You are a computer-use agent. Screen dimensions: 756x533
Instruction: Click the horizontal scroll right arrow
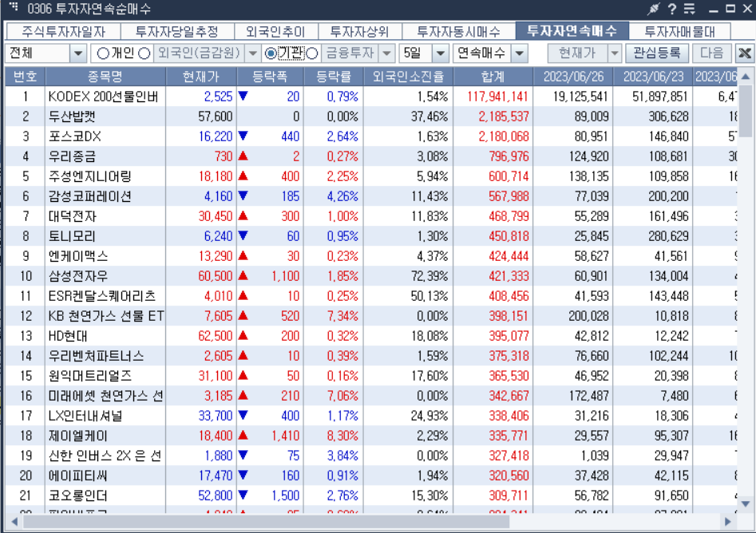[x=727, y=522]
